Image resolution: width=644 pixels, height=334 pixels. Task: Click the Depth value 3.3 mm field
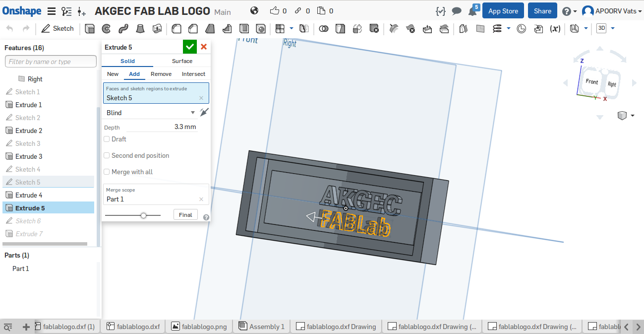(x=162, y=127)
